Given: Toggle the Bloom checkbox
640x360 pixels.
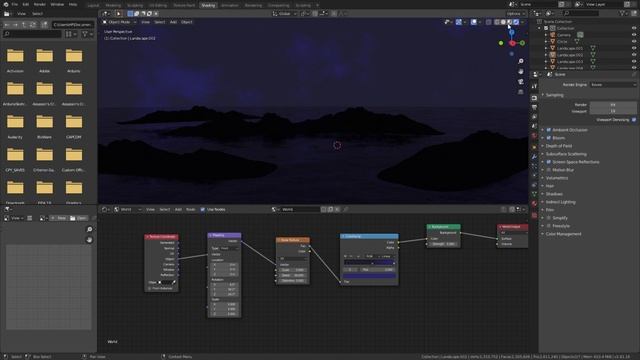Looking at the screenshot, I should click(549, 138).
